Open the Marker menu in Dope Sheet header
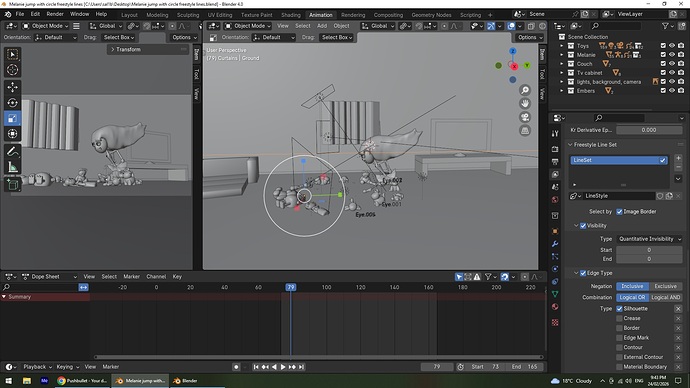Viewport: 690px width, 388px height. pos(131,277)
